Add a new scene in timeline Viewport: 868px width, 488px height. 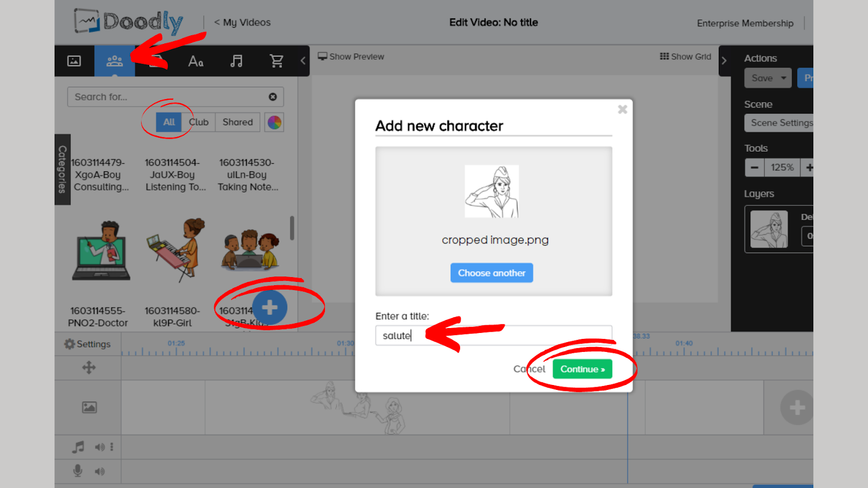(x=796, y=407)
